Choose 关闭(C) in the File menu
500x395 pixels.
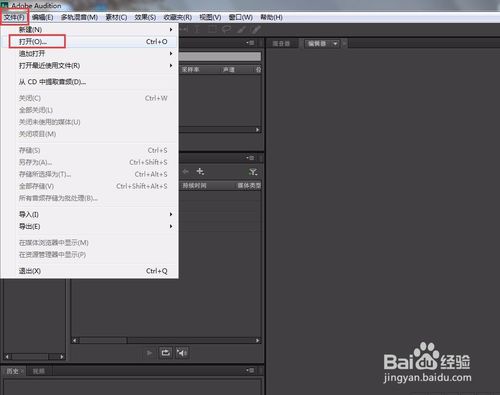(x=89, y=98)
